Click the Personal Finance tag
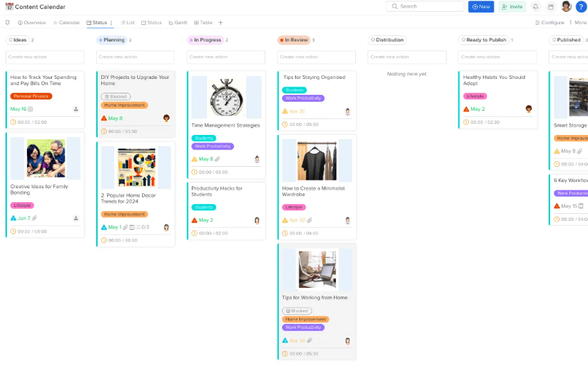Screen dimensions: 588x371 (x=31, y=96)
